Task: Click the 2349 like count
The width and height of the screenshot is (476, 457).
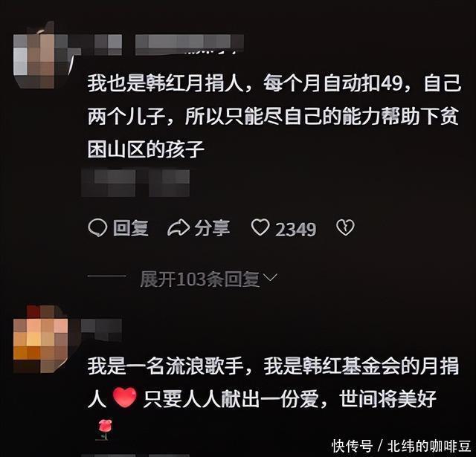Action: tap(296, 230)
